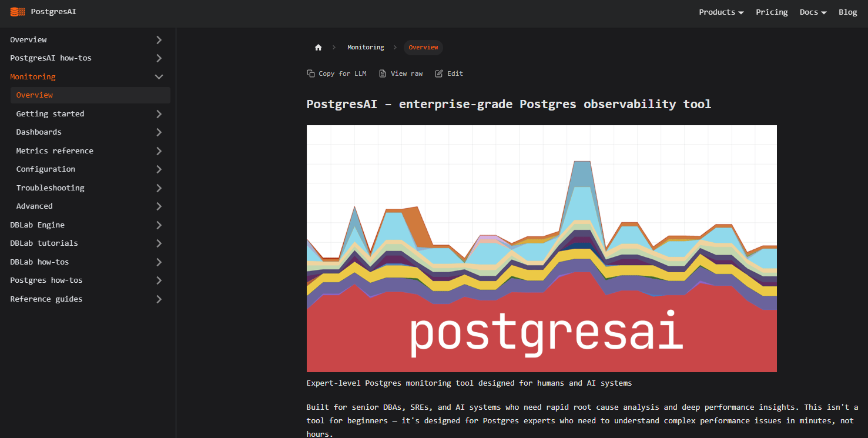Go to home via breadcrumb house icon

319,48
